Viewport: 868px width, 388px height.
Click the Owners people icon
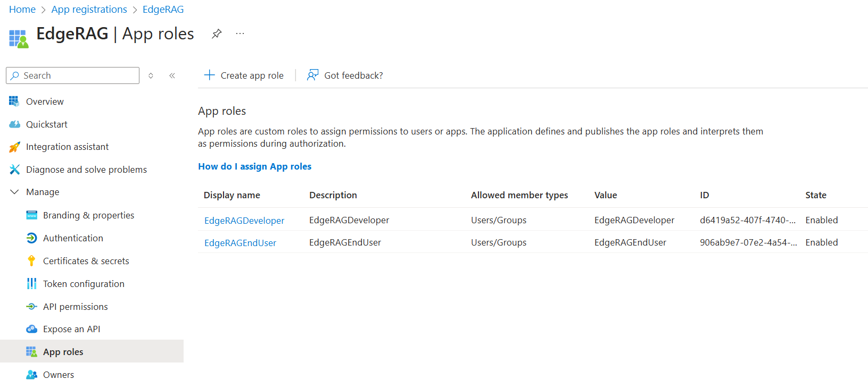31,374
